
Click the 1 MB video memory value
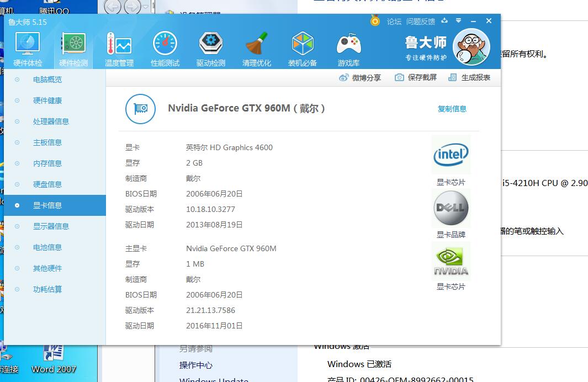(195, 264)
